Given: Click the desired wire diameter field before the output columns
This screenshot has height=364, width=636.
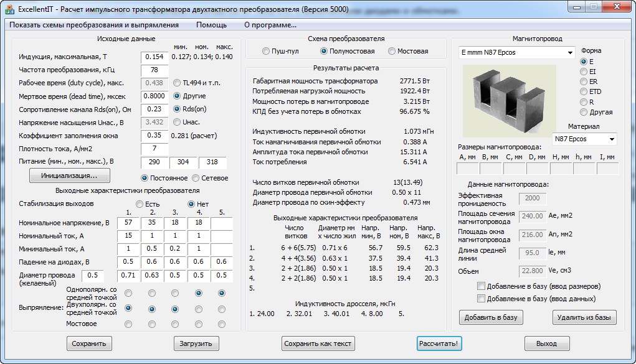Looking at the screenshot, I should coord(93,275).
